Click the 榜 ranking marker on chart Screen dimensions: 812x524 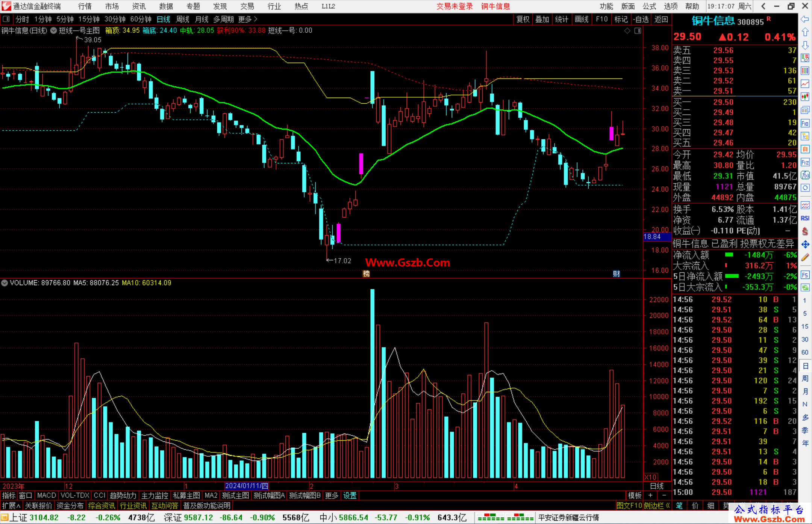(366, 274)
